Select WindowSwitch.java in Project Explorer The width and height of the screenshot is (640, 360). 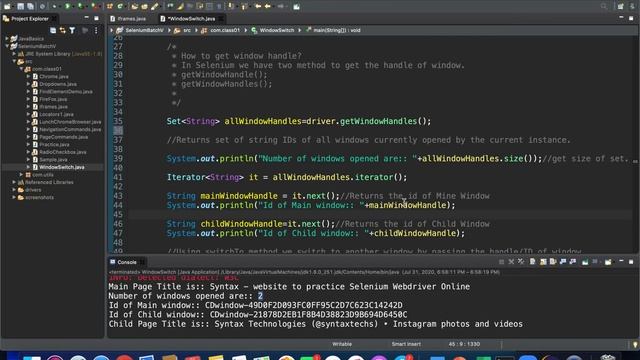click(x=62, y=167)
